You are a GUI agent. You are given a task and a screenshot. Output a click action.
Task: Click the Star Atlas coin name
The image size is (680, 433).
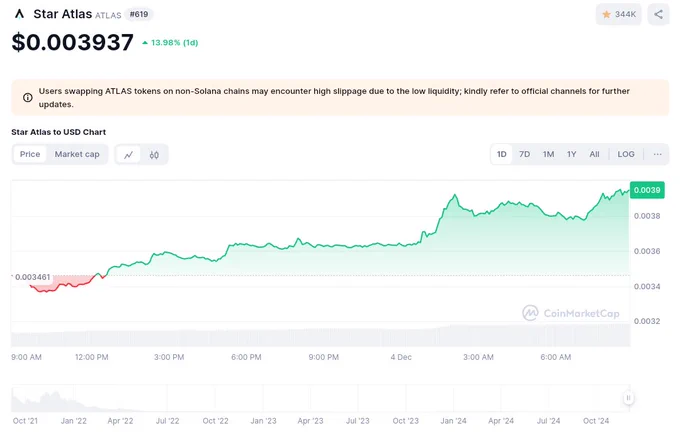(x=63, y=14)
